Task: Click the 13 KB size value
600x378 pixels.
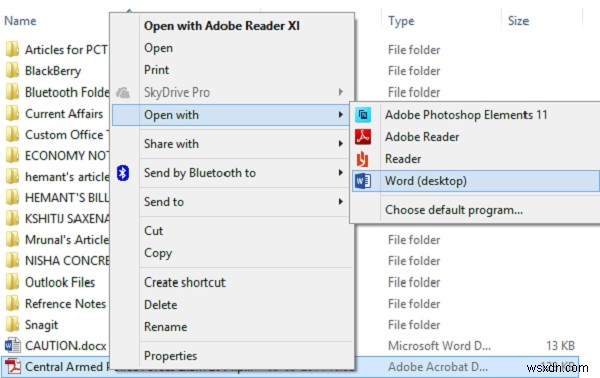Action: pos(561,346)
